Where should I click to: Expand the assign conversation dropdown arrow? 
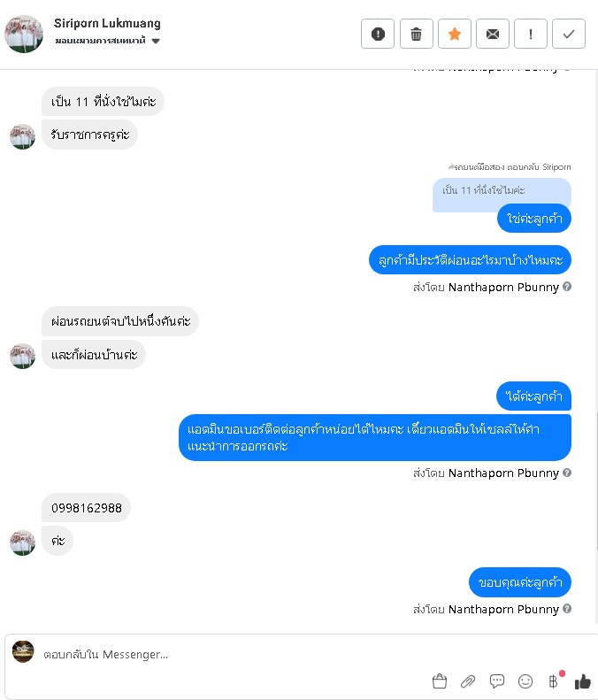[156, 41]
